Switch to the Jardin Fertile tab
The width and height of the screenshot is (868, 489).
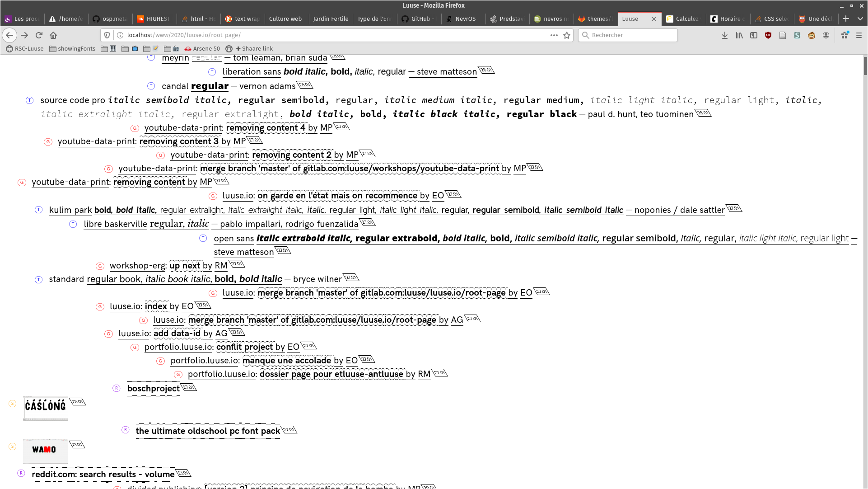pos(331,19)
